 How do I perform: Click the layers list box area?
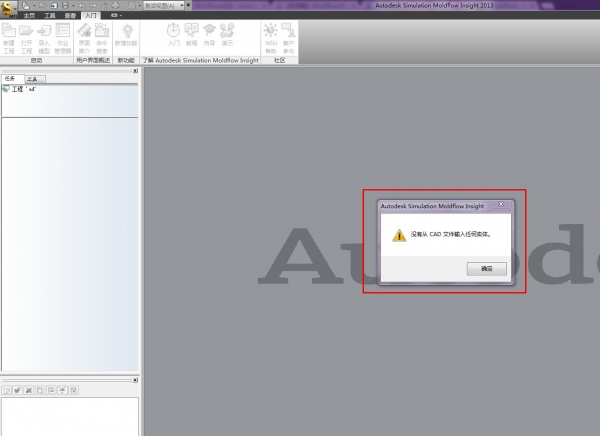pos(70,416)
